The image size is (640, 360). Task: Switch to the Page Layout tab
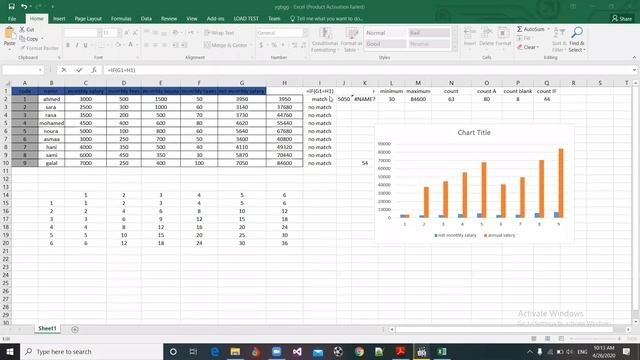tap(88, 19)
